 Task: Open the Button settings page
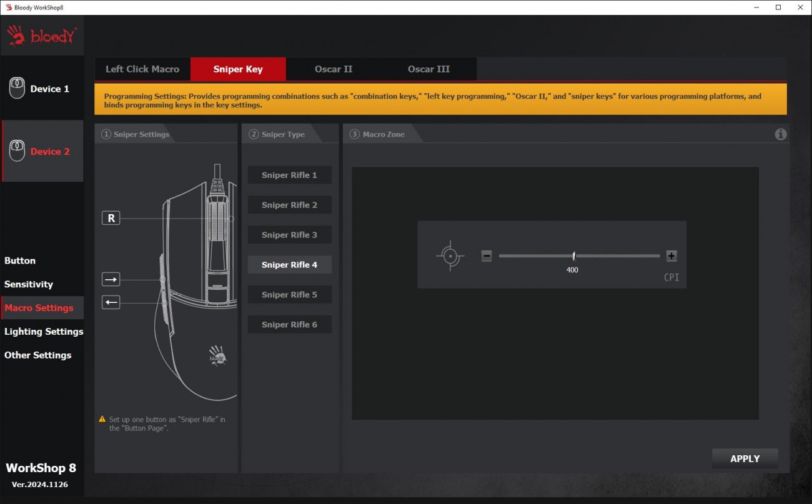point(20,260)
